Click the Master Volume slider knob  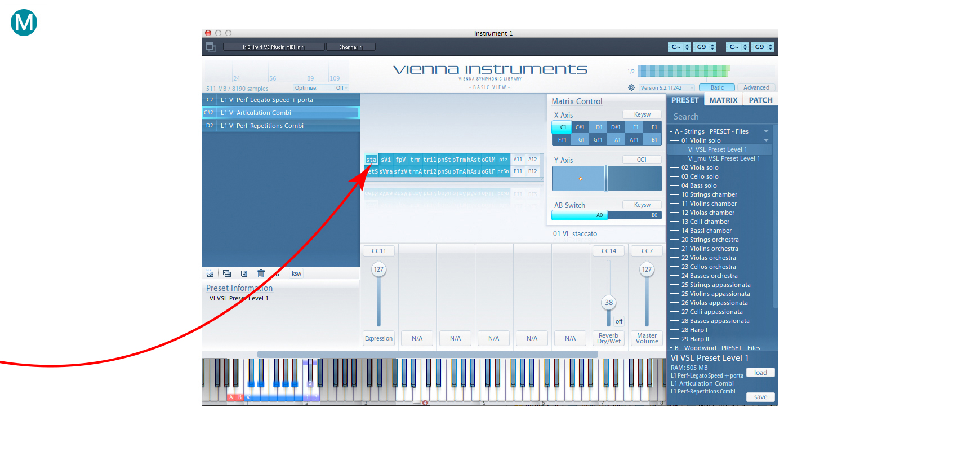pyautogui.click(x=647, y=269)
